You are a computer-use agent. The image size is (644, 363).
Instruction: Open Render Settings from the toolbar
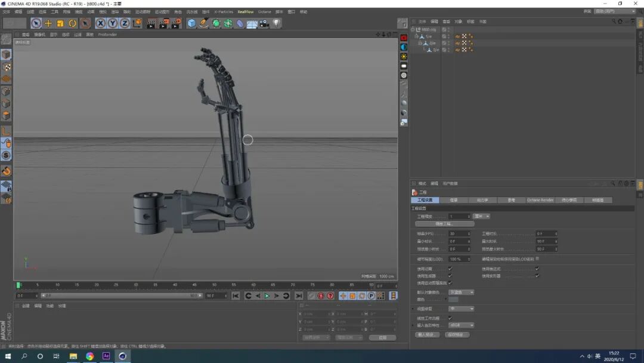point(176,23)
